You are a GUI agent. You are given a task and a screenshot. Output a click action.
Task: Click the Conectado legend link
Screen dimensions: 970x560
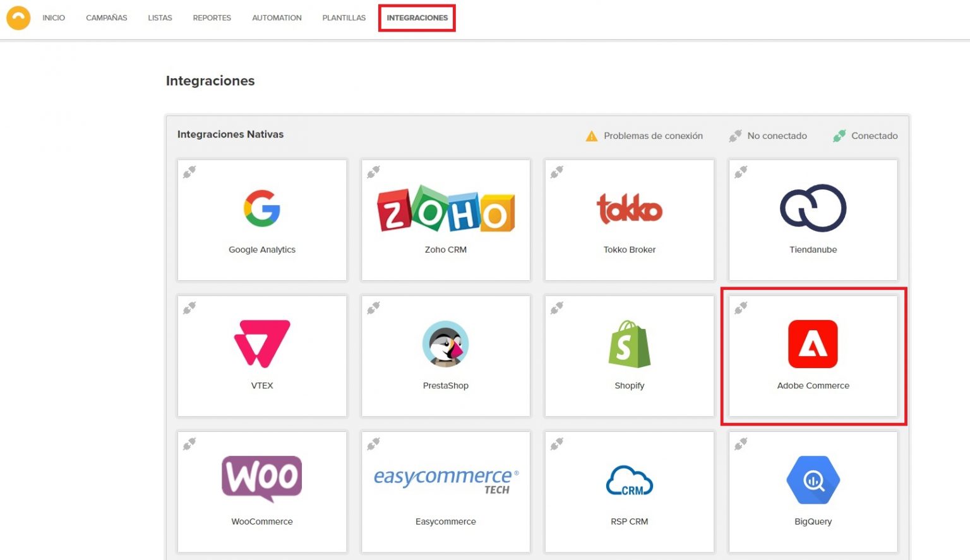[873, 136]
